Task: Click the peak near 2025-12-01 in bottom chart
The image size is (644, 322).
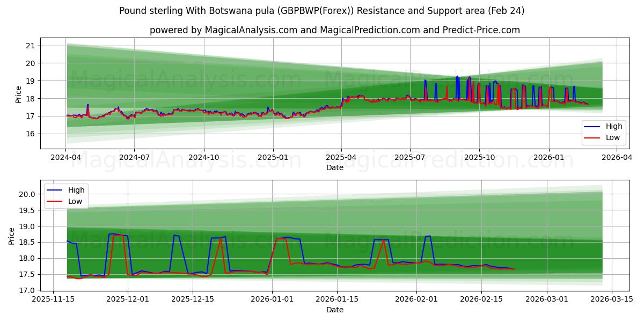Action: (x=119, y=235)
